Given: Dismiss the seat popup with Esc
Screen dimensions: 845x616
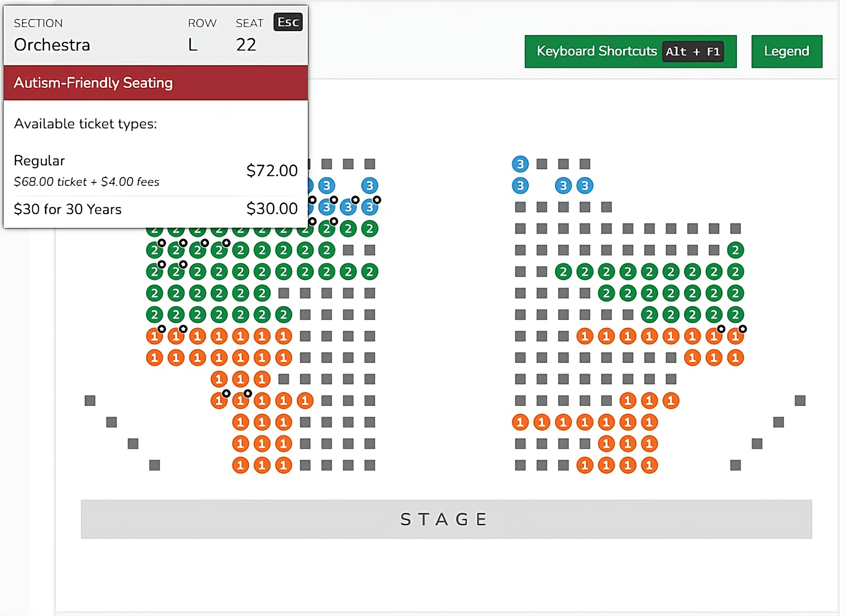Looking at the screenshot, I should (288, 22).
